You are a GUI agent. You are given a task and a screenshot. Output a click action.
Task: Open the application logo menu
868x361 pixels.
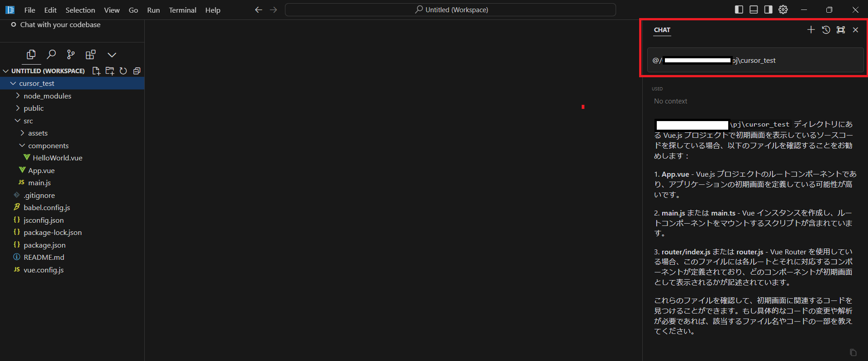coord(10,9)
